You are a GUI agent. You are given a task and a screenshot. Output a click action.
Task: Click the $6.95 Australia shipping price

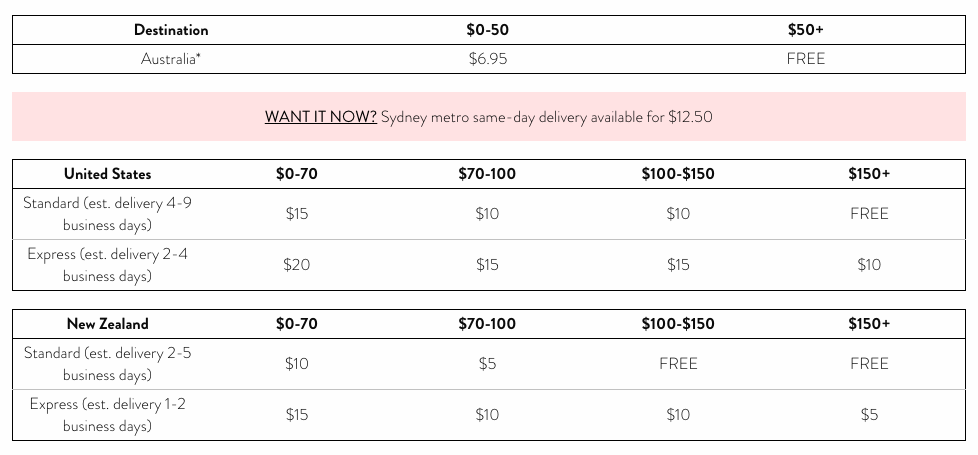coord(488,59)
